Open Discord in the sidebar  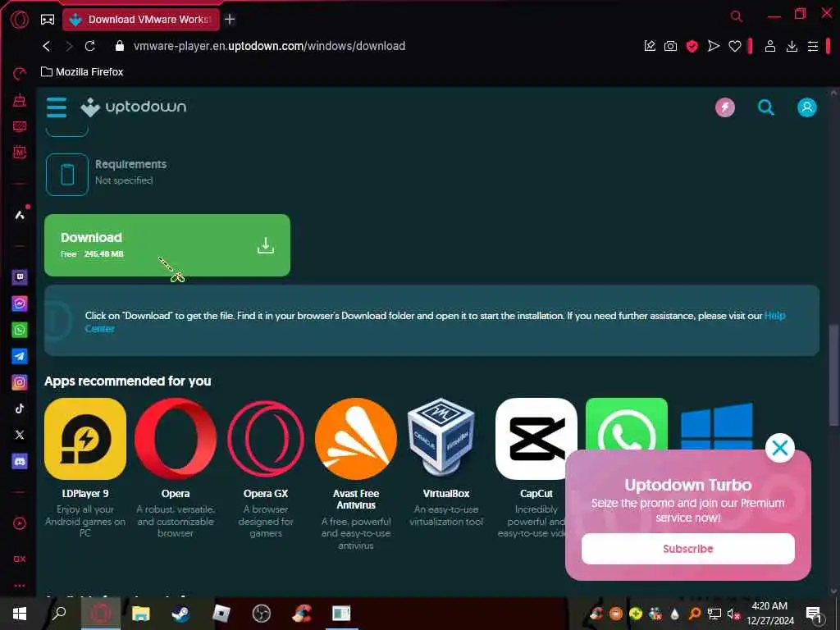point(20,461)
